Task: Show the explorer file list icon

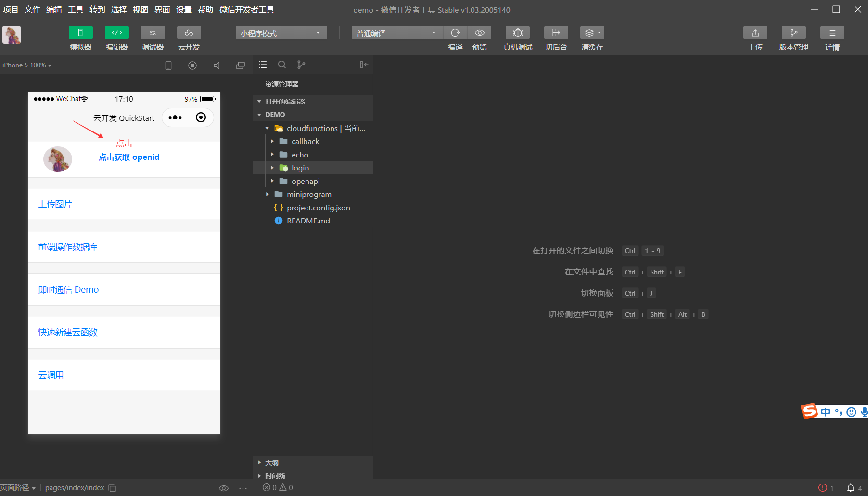Action: (263, 65)
